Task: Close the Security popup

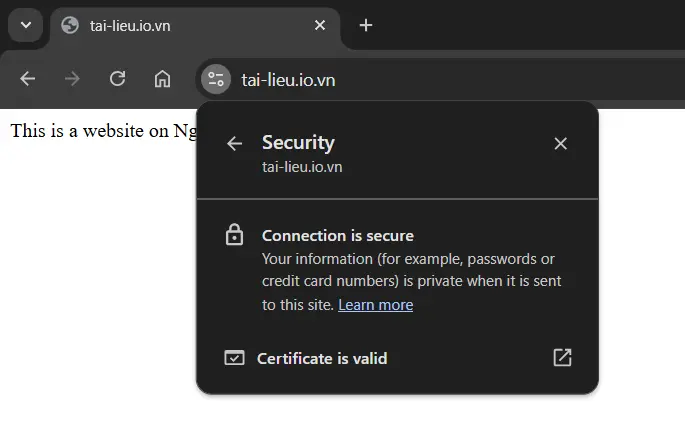Action: (560, 144)
